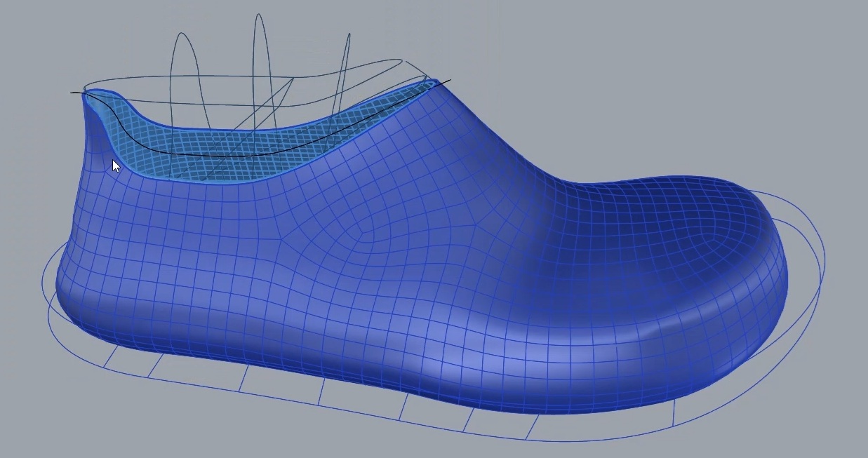Viewport: 868px width, 458px height.
Task: Click the rightmost rib line between sole outlines
Action: point(674,412)
